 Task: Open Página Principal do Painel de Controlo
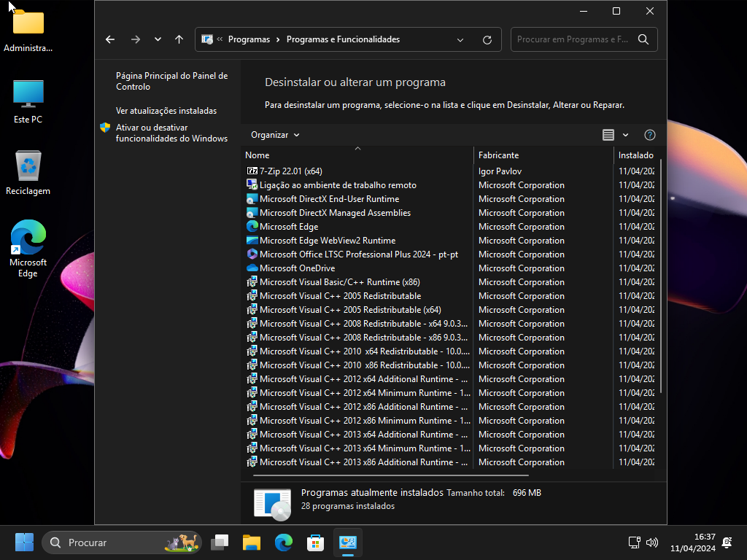[171, 81]
